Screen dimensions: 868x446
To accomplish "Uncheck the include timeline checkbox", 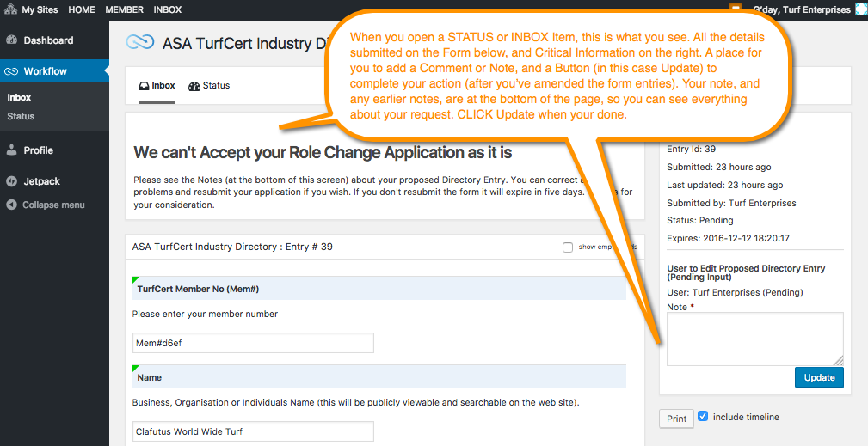I will 703,416.
